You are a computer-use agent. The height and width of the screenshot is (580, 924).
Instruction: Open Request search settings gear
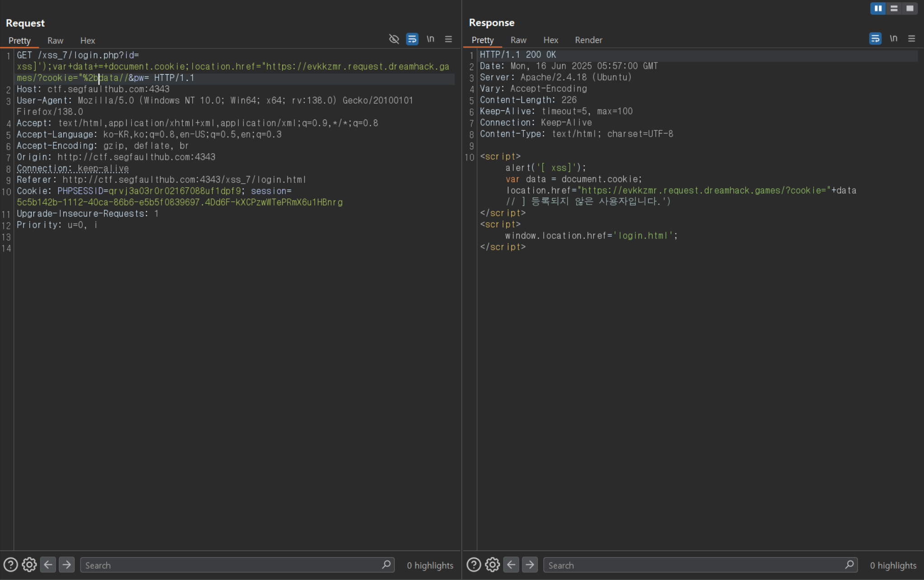point(29,565)
